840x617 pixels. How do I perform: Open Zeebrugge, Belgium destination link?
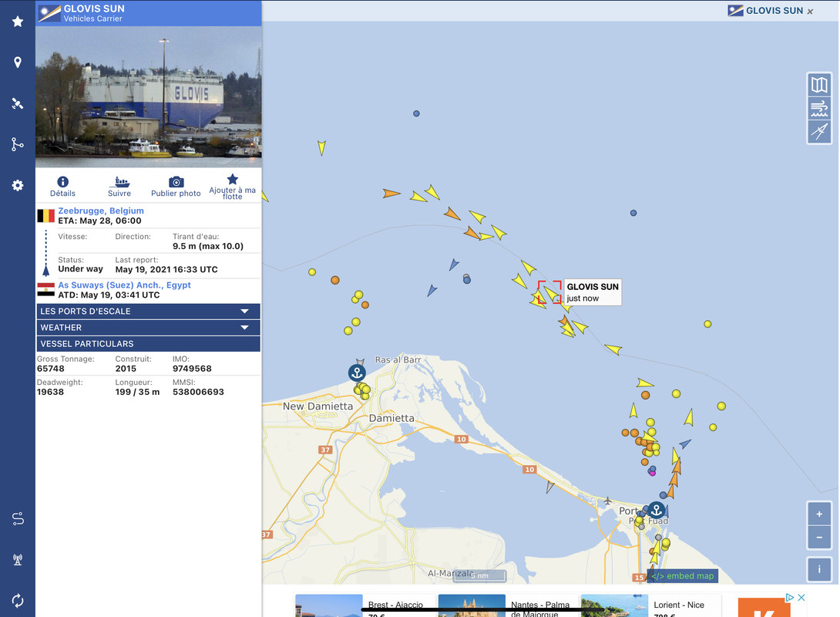101,211
